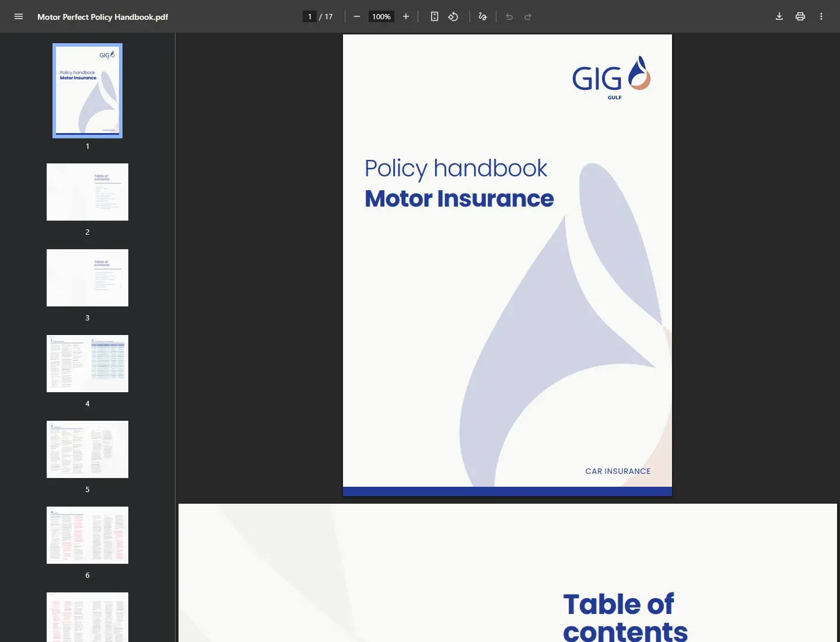The height and width of the screenshot is (642, 840).
Task: Open the partially visible page 7 thumbnail
Action: [x=87, y=617]
